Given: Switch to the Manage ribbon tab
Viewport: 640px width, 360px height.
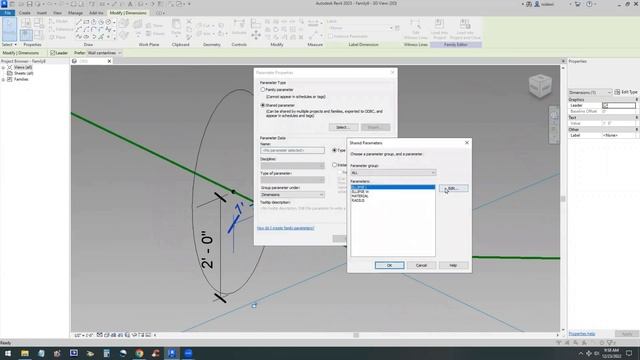Looking at the screenshot, I should click(75, 13).
